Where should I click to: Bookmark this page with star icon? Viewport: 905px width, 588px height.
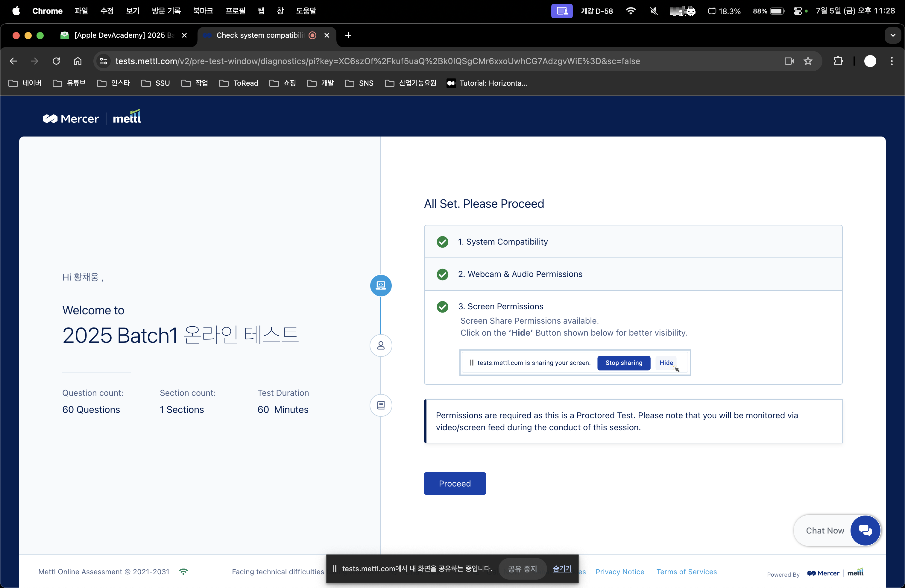point(808,61)
